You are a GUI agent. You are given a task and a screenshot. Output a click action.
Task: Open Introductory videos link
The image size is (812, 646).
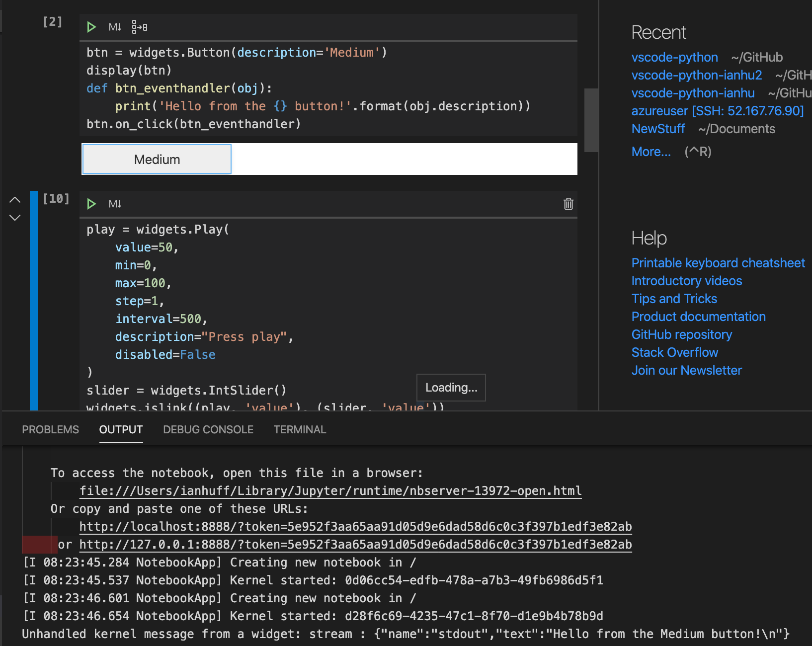pos(687,281)
